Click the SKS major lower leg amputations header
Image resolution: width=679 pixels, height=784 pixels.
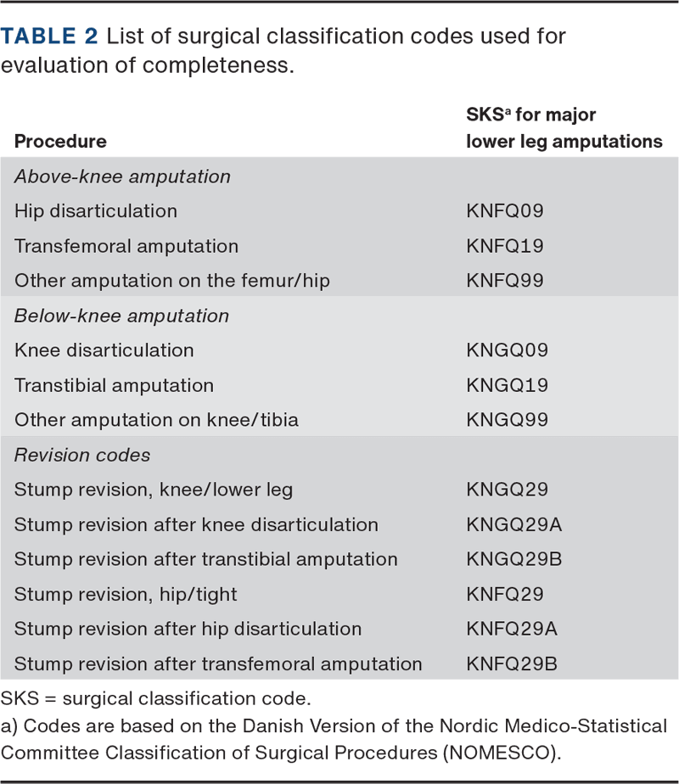564,127
